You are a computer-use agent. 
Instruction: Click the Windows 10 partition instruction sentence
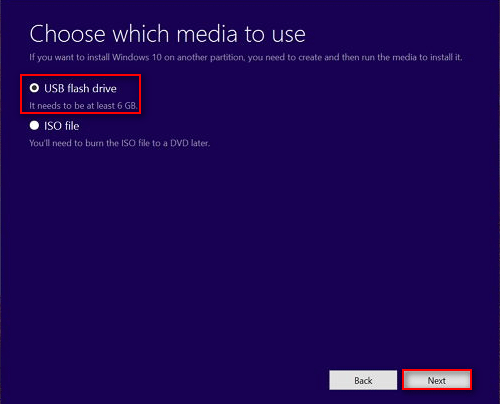246,57
